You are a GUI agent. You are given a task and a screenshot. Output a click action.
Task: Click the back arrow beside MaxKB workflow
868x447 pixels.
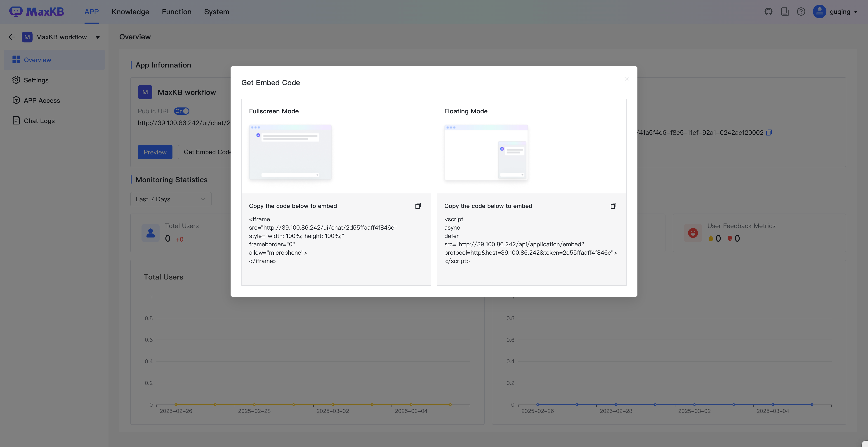click(12, 37)
